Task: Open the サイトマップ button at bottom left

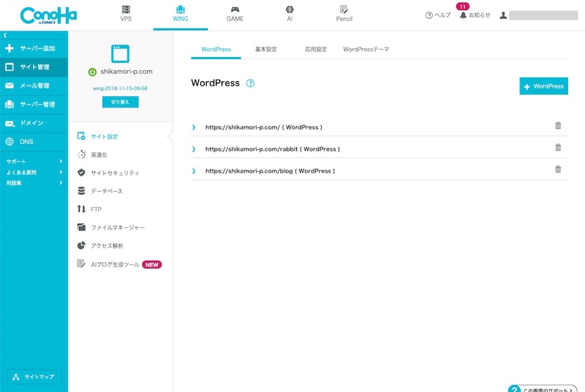Action: [x=34, y=377]
